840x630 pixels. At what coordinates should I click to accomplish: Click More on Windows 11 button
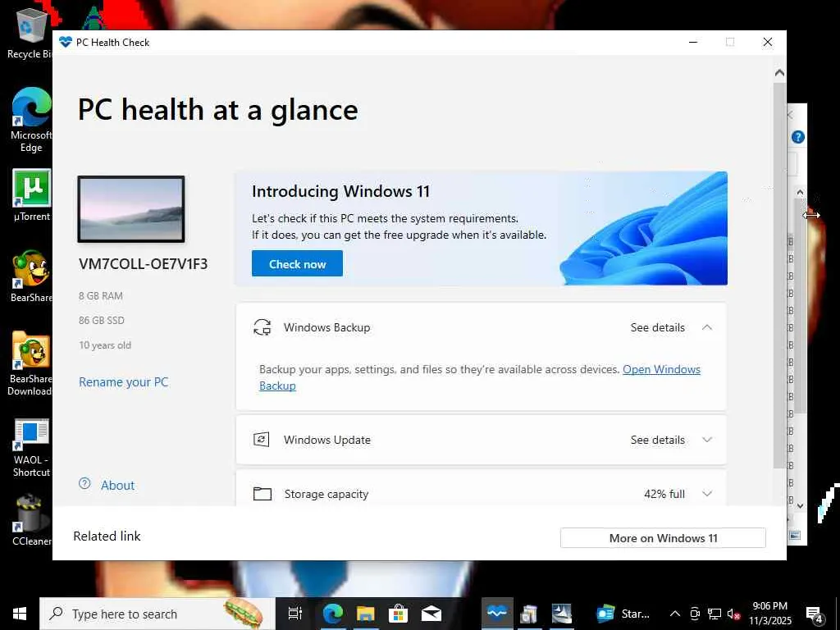point(663,538)
